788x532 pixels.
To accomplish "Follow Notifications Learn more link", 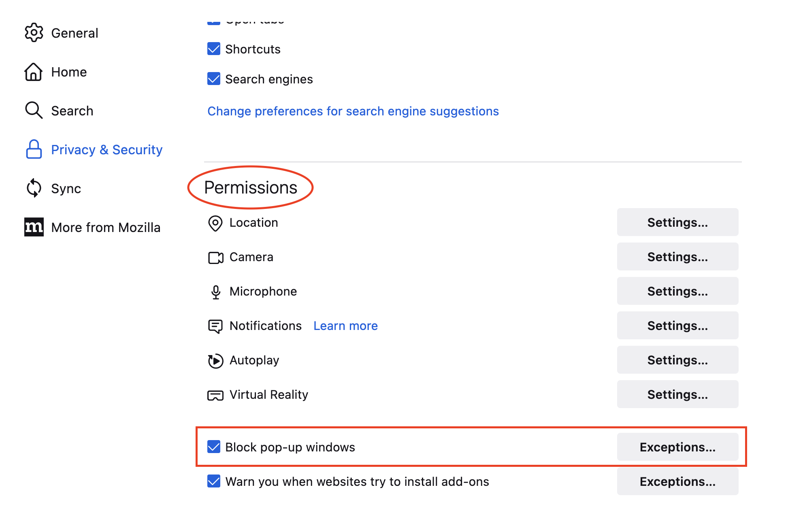I will pos(345,326).
